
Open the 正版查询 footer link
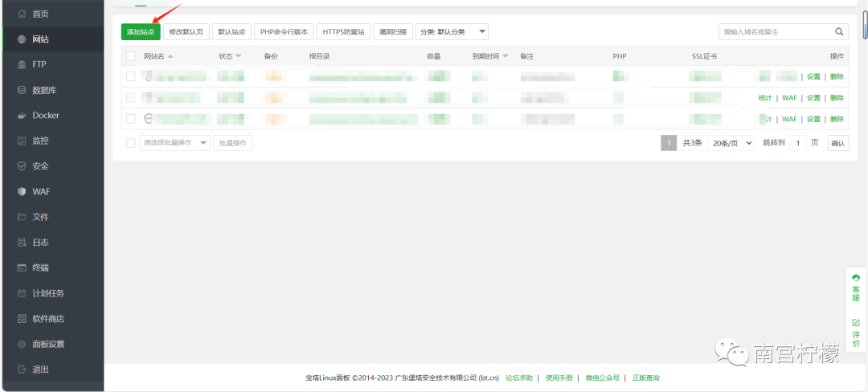646,378
